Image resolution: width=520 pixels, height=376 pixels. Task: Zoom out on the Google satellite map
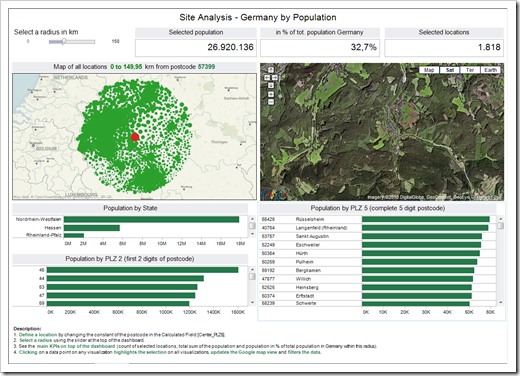[x=271, y=102]
